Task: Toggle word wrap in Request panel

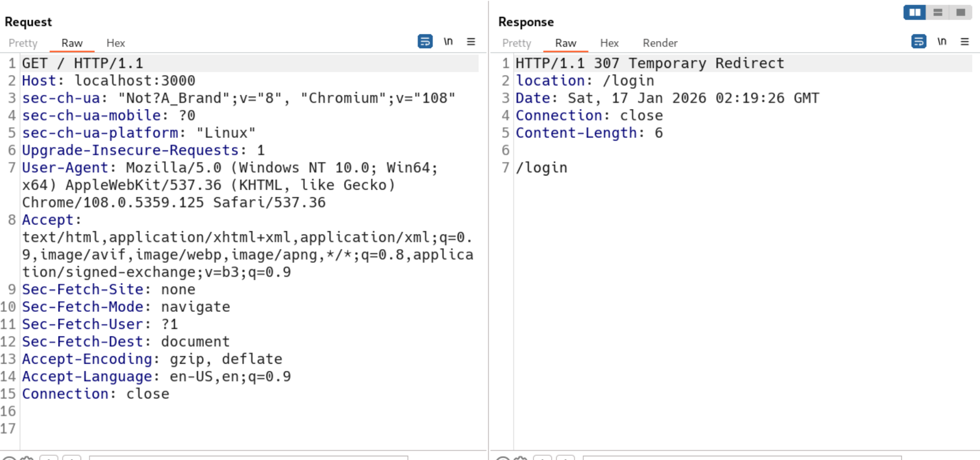Action: pos(425,42)
